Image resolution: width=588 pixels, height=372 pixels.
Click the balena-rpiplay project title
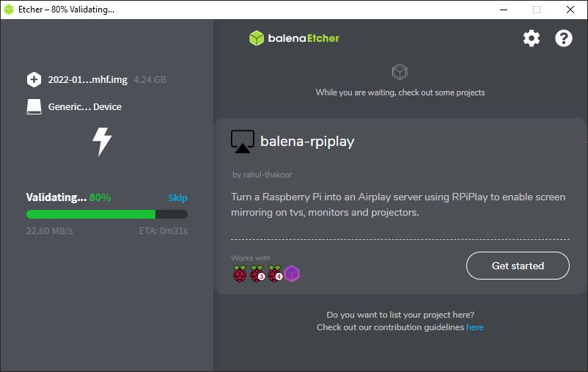click(x=307, y=142)
